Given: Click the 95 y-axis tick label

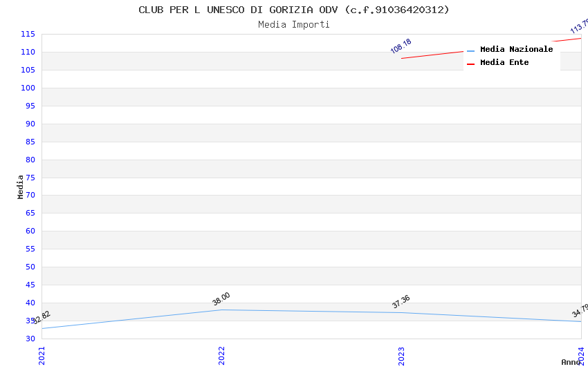Looking at the screenshot, I should pyautogui.click(x=30, y=106).
